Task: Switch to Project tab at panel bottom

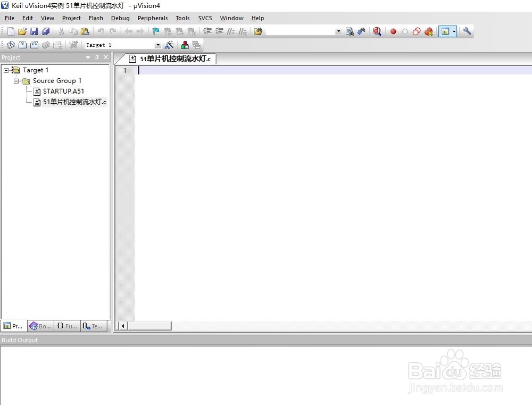Action: click(x=14, y=326)
